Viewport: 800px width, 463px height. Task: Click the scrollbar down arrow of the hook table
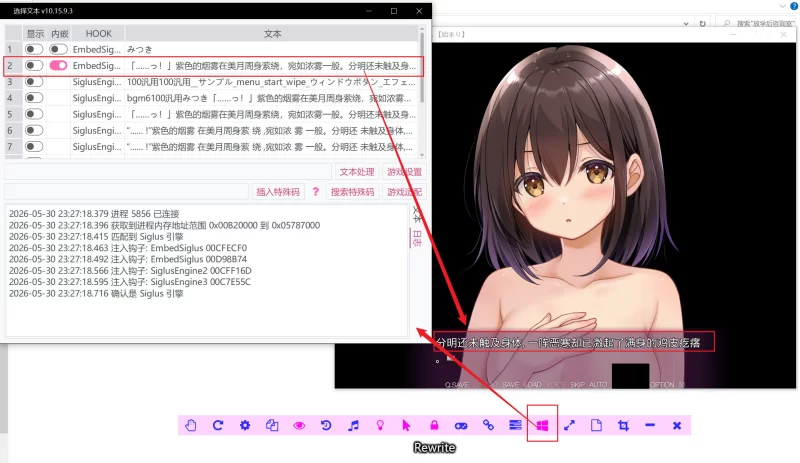[422, 155]
